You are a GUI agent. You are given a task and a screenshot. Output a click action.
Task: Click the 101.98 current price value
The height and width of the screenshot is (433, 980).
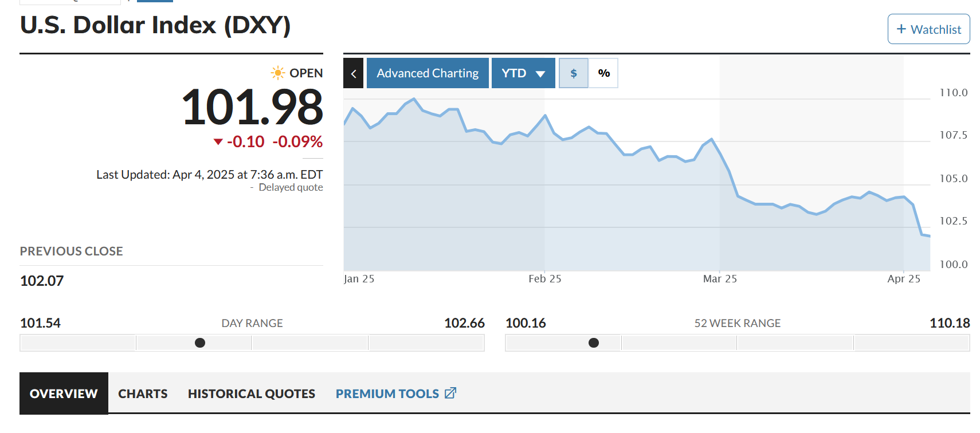coord(252,107)
